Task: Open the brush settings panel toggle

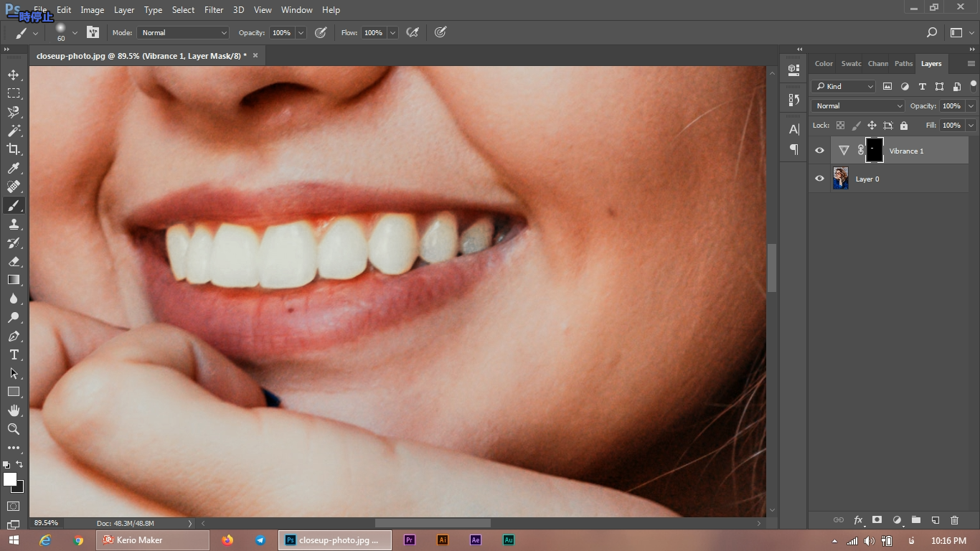Action: pyautogui.click(x=93, y=32)
